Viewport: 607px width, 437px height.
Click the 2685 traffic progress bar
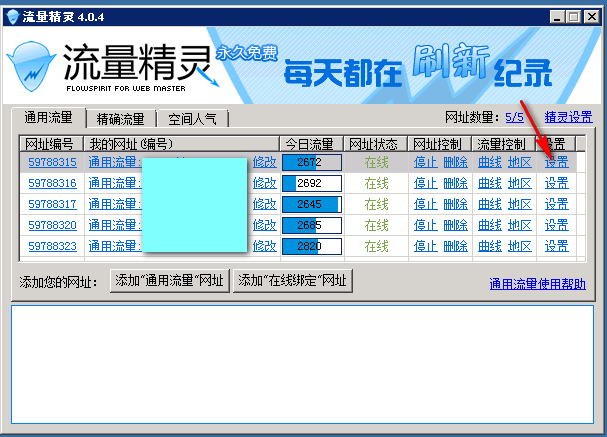[x=312, y=225]
